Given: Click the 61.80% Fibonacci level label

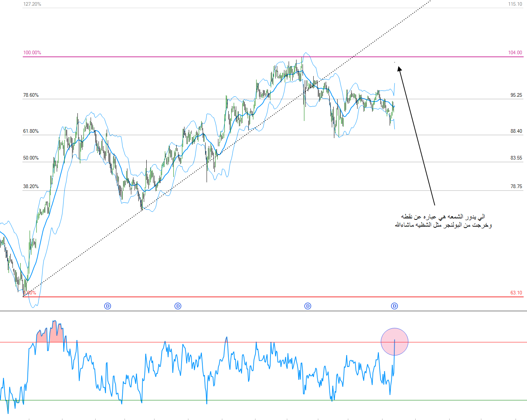Looking at the screenshot, I should point(31,131).
